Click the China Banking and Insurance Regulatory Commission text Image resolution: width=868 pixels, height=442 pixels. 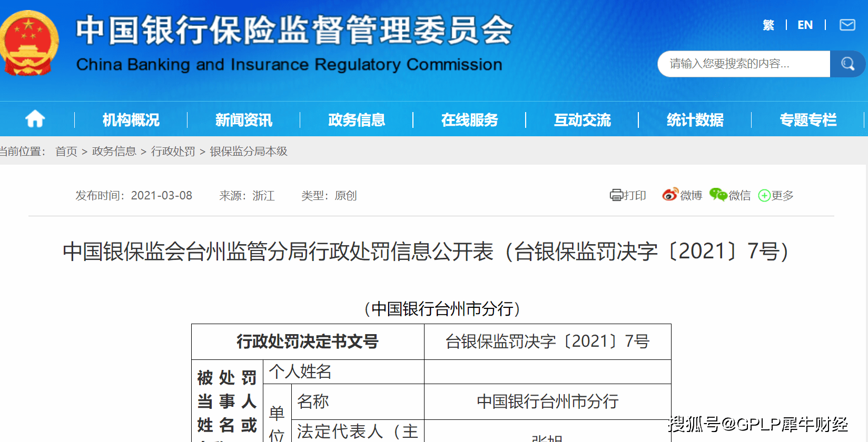tap(289, 64)
